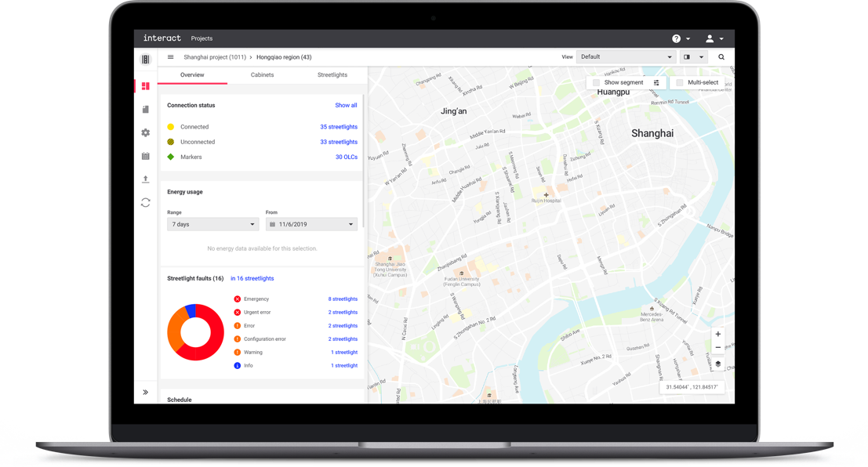
Task: Open the panel layout dropdown
Action: coord(694,57)
